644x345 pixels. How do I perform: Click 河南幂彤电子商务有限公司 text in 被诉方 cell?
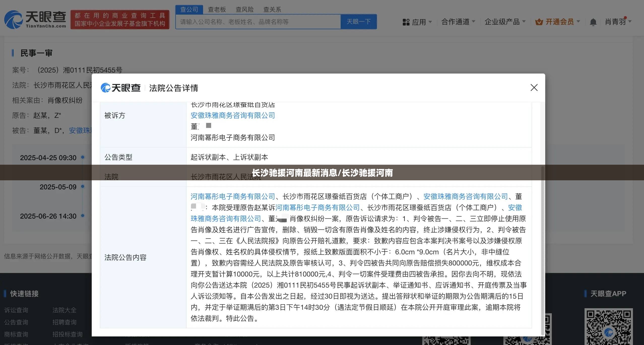point(233,137)
